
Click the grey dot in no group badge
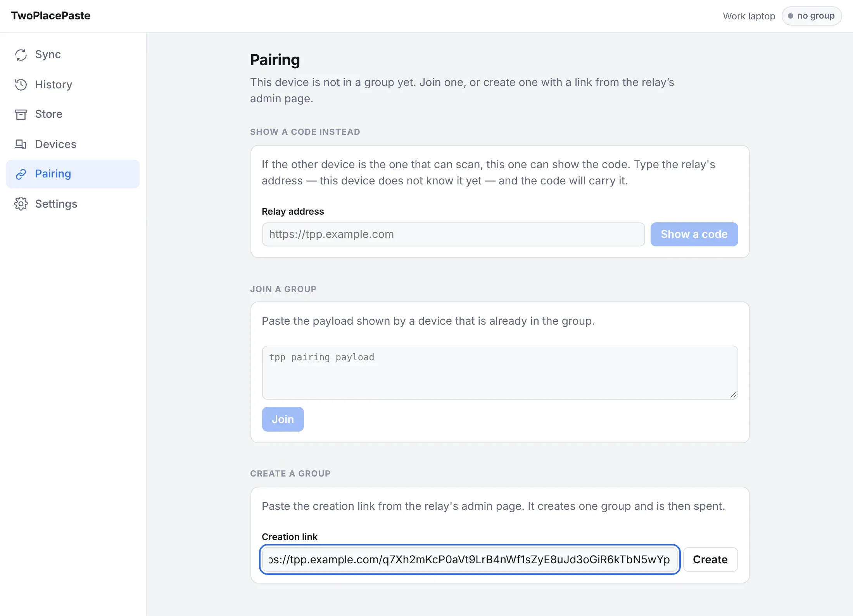click(791, 16)
